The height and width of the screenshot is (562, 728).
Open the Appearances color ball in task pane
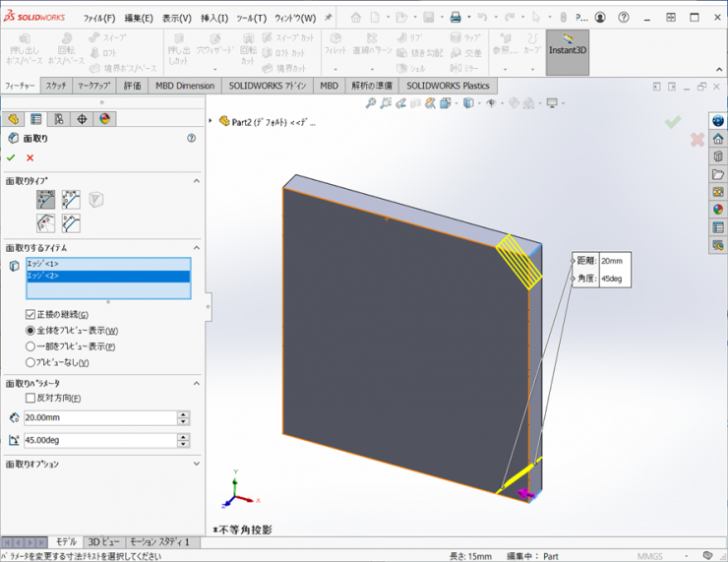click(717, 209)
